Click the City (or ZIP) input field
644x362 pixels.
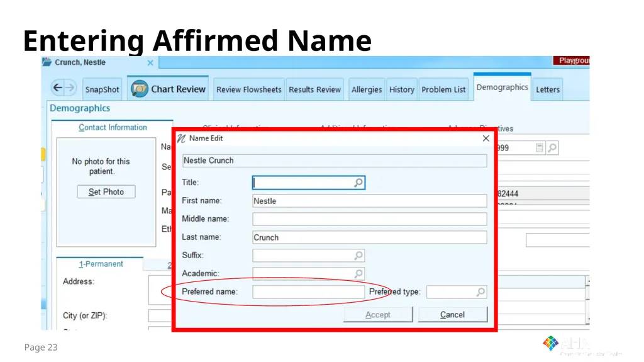point(160,315)
